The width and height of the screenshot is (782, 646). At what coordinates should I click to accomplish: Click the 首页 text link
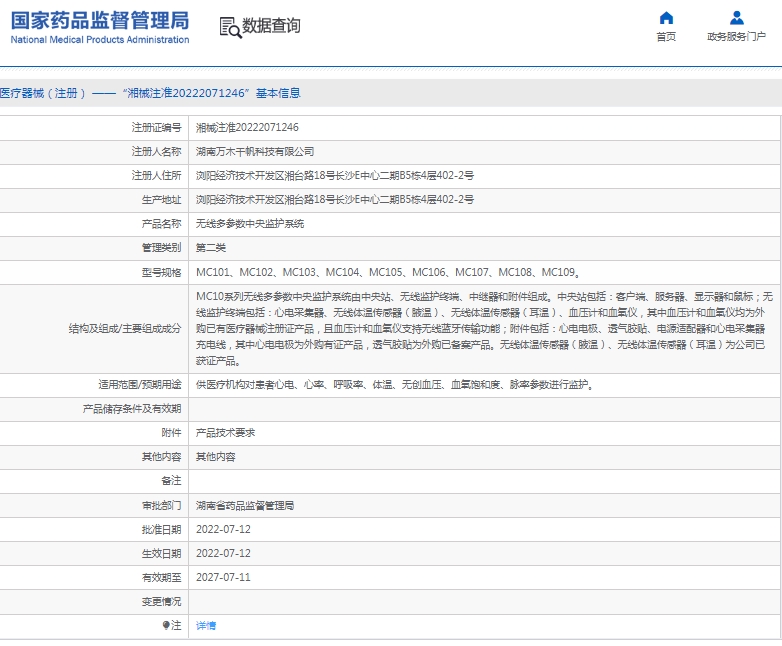point(666,36)
